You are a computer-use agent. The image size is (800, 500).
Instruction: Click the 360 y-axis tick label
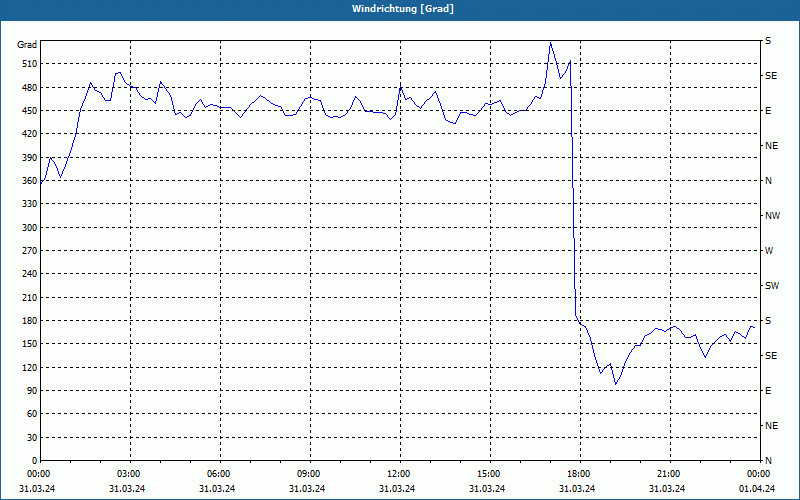[x=29, y=181]
